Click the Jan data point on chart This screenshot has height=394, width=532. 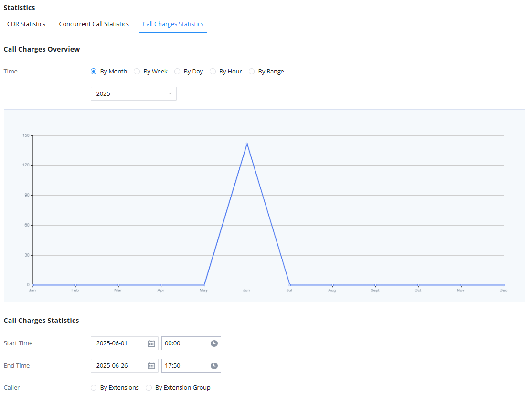coord(33,285)
